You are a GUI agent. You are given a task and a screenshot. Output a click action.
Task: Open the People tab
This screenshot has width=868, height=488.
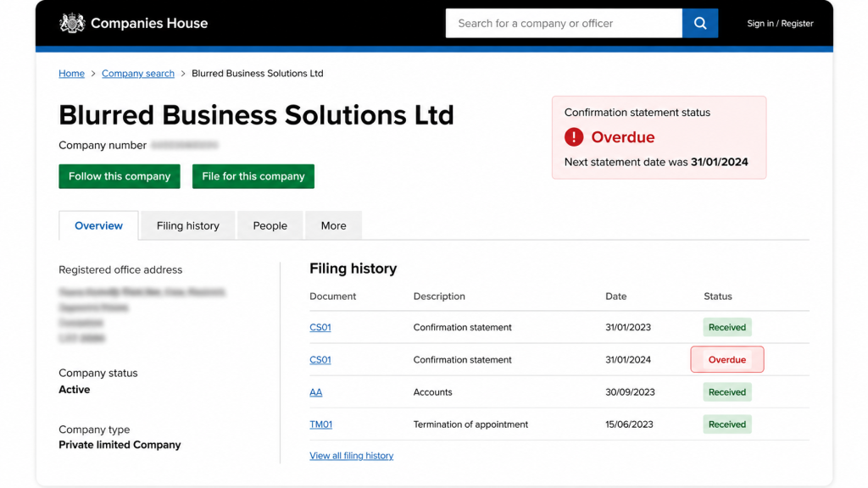270,225
